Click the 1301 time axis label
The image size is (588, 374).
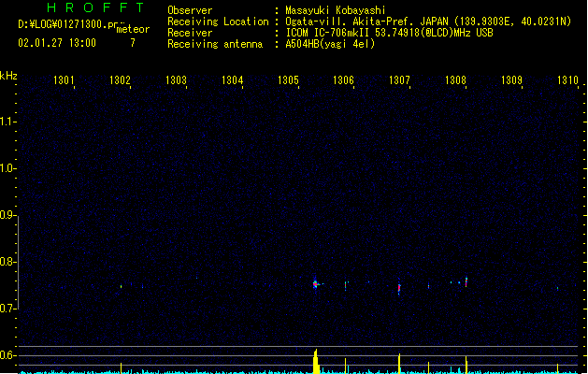pos(64,79)
